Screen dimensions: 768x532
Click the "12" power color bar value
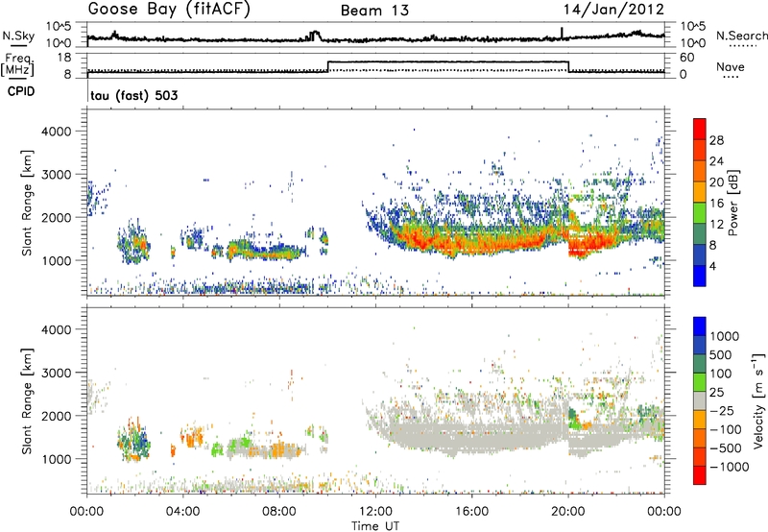(716, 225)
